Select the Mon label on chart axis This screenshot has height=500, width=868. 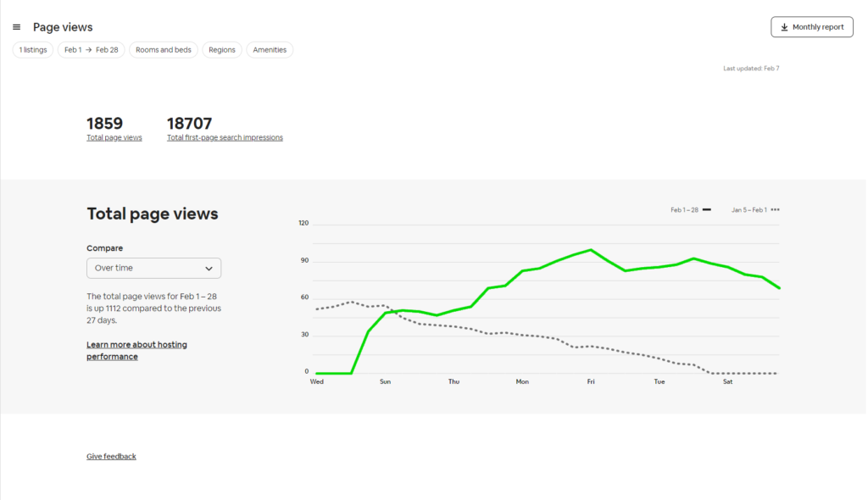pos(522,382)
